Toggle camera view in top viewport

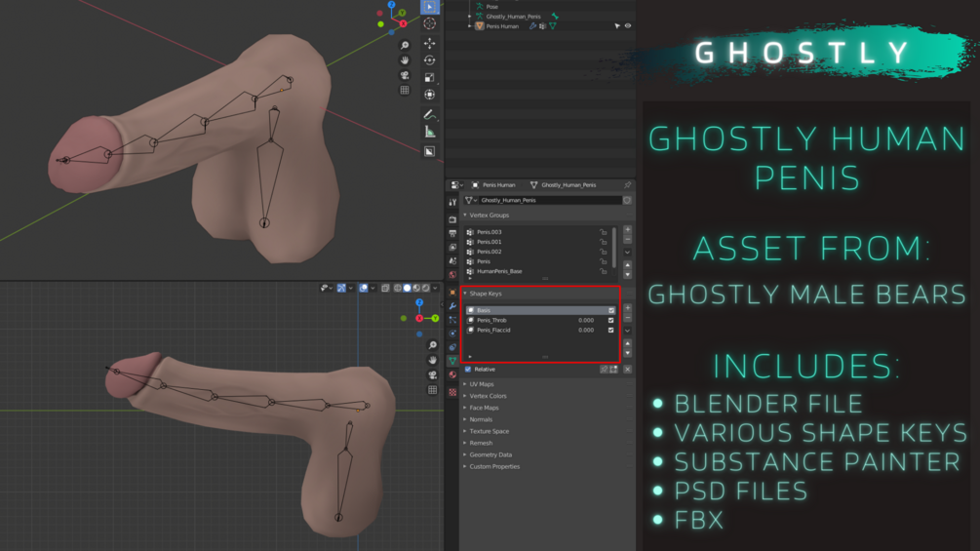[x=405, y=75]
